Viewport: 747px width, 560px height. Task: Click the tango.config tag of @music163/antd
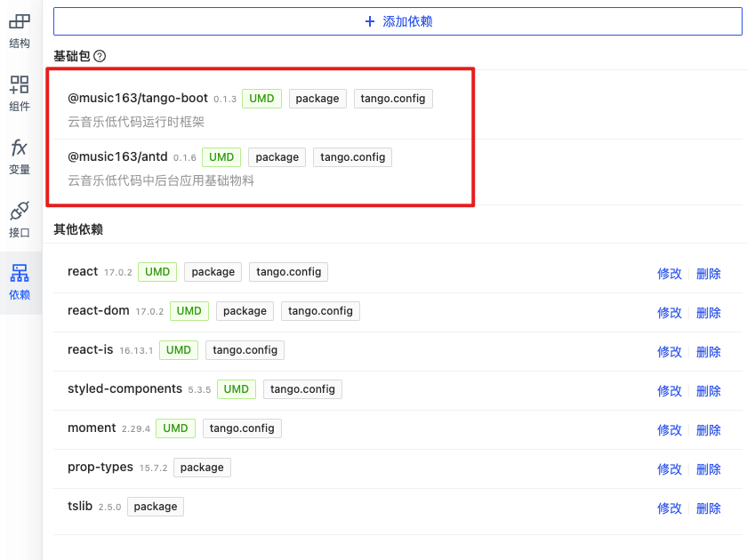pyautogui.click(x=352, y=157)
